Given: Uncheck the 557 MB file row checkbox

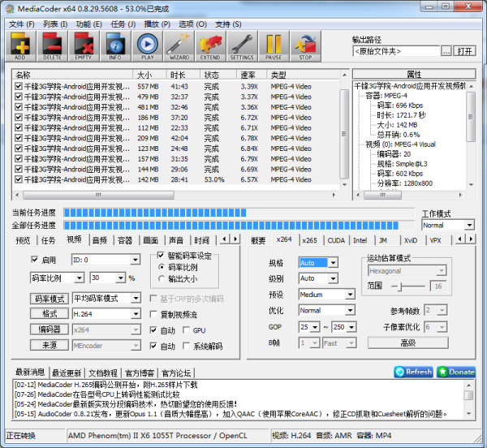Looking at the screenshot, I should click(19, 86).
